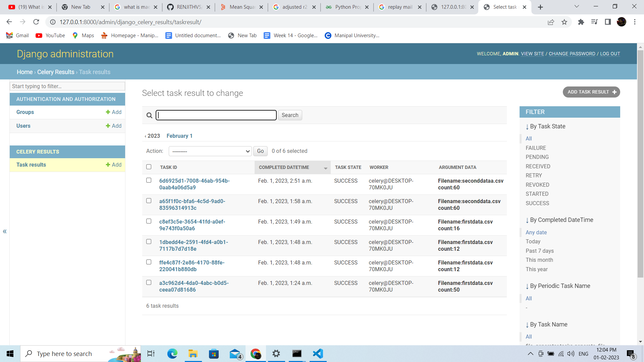The image size is (644, 362).
Task: Reload the page with refresh icon
Action: click(36, 22)
